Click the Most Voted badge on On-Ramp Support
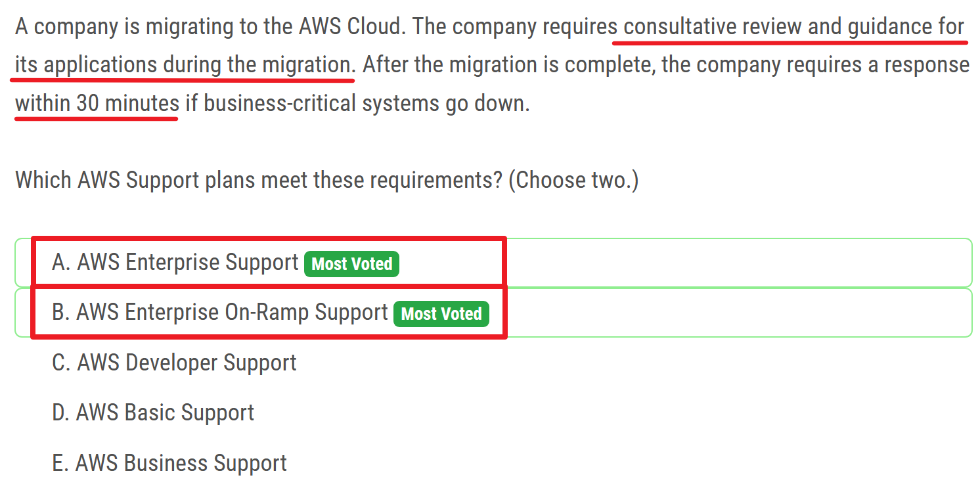The height and width of the screenshot is (490, 980). point(441,314)
